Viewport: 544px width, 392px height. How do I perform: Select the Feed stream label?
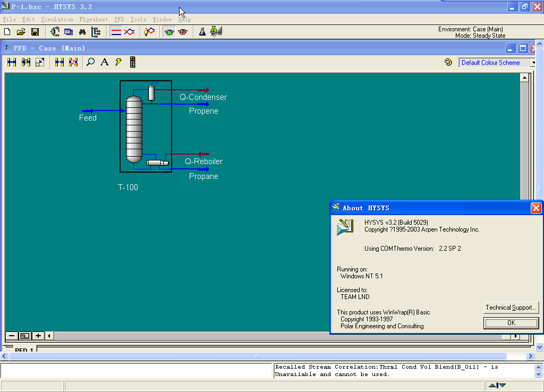click(x=88, y=118)
